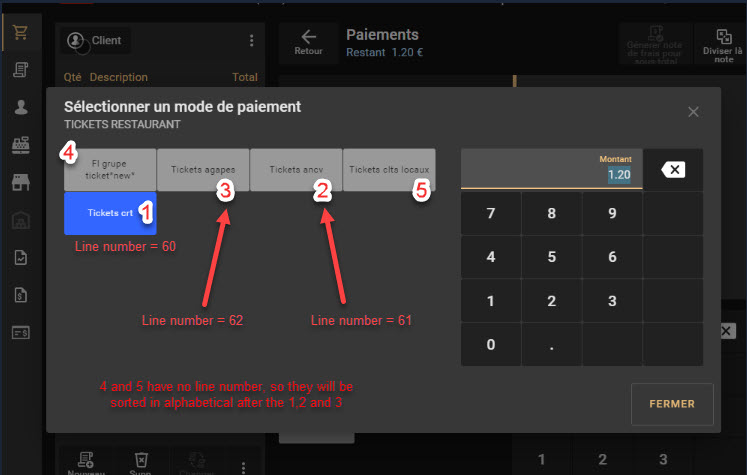
Task: Tap digit 1 on dialog keypad
Action: coord(491,301)
